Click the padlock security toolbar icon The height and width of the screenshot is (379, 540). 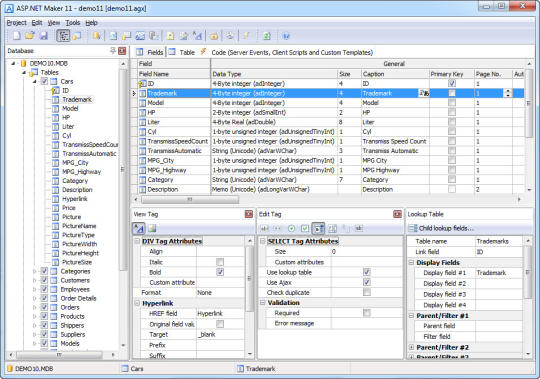pyautogui.click(x=214, y=35)
